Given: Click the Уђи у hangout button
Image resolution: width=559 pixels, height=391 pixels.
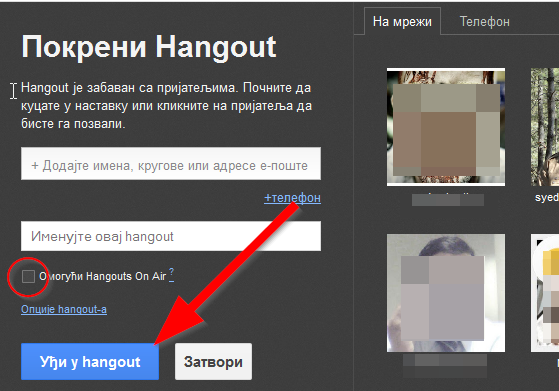Looking at the screenshot, I should click(x=90, y=361).
